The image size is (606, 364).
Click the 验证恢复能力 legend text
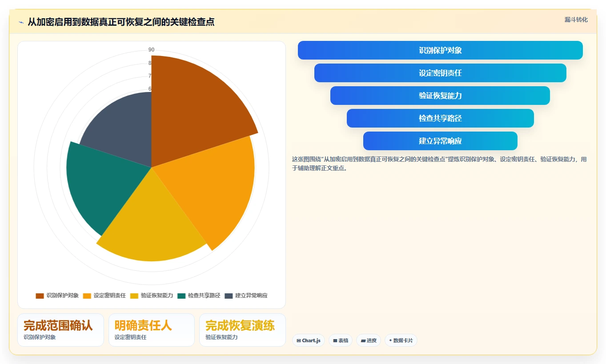pyautogui.click(x=157, y=296)
